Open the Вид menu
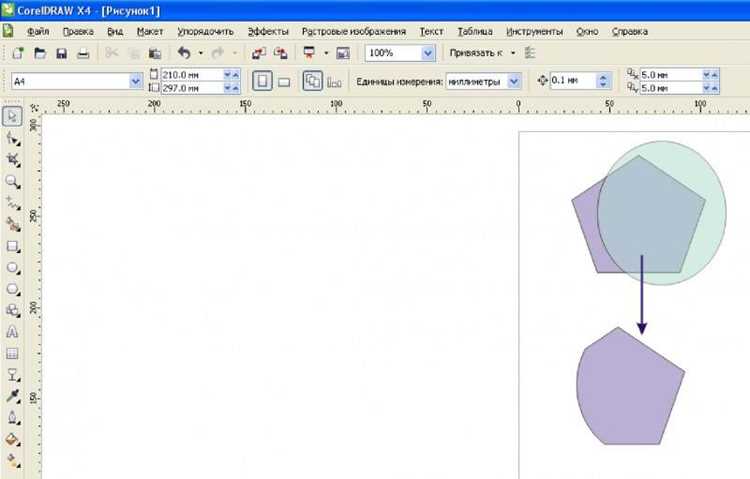 tap(115, 32)
